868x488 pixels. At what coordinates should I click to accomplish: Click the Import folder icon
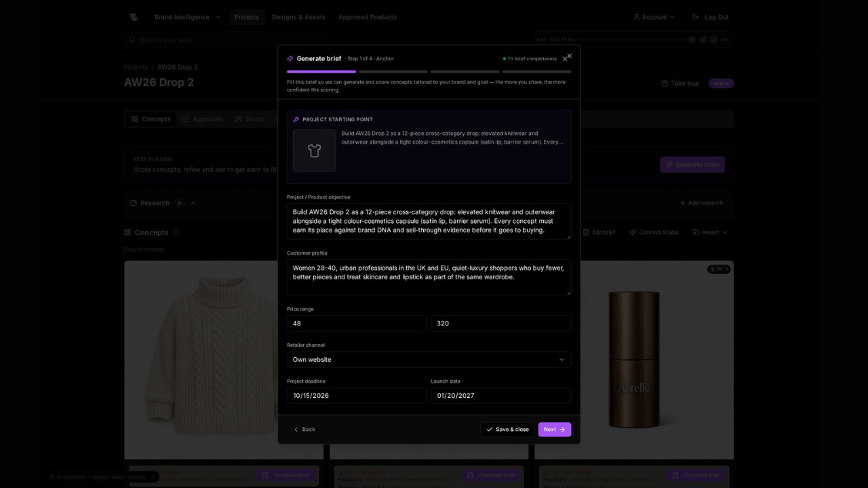[x=696, y=232]
